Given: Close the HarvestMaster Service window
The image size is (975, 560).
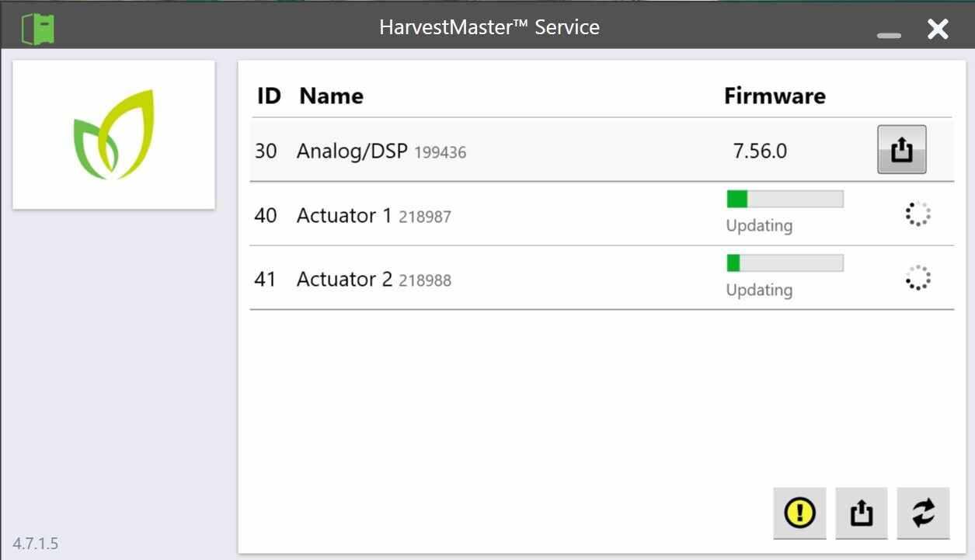Looking at the screenshot, I should [938, 30].
